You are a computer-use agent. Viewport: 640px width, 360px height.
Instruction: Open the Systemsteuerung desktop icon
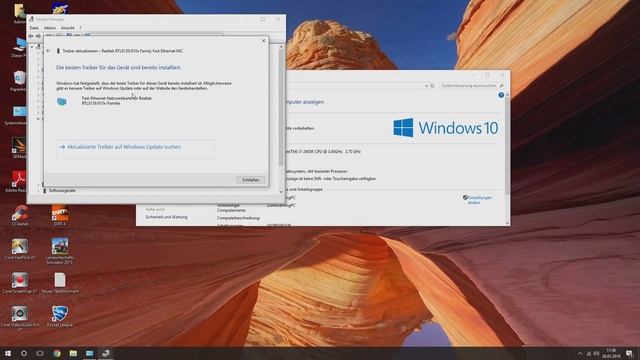19,115
